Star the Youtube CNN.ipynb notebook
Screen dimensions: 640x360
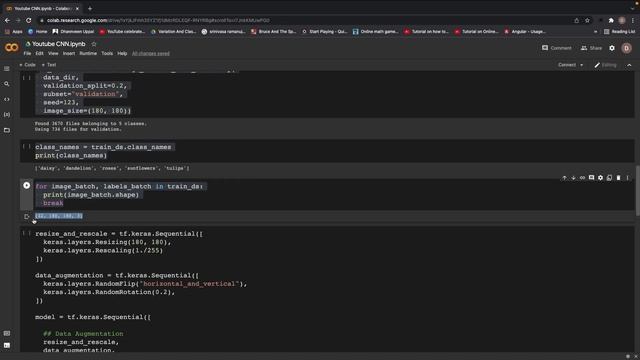tap(94, 44)
